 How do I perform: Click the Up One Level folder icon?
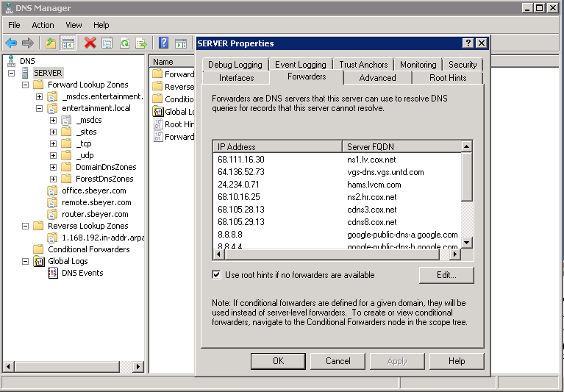(50, 43)
